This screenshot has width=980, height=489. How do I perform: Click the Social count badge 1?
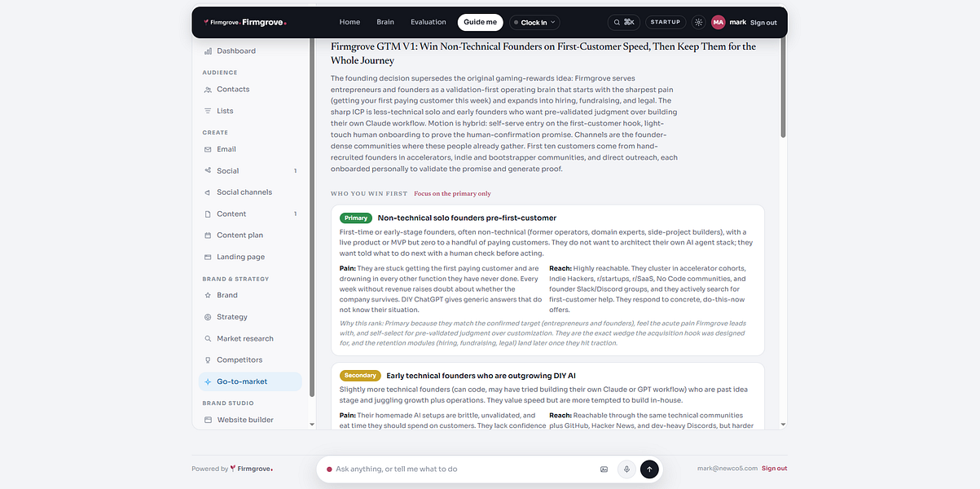[x=295, y=171]
